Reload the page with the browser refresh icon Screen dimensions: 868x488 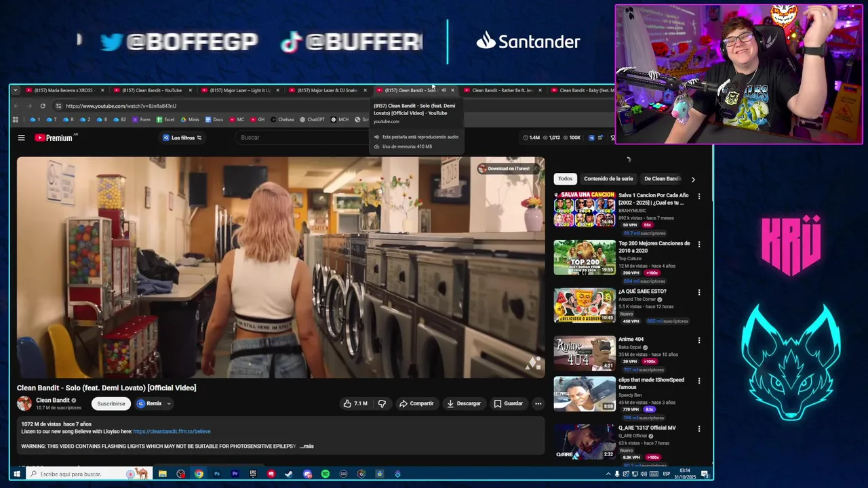43,106
